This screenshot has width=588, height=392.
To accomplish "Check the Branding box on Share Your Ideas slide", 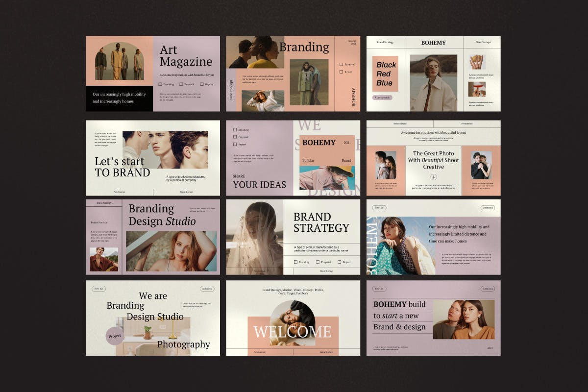I will pyautogui.click(x=235, y=130).
